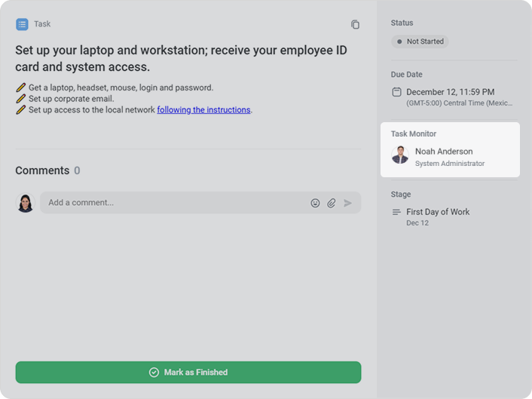Click the Central Time timezone text
Viewport: 532px width, 399px height.
pos(460,103)
